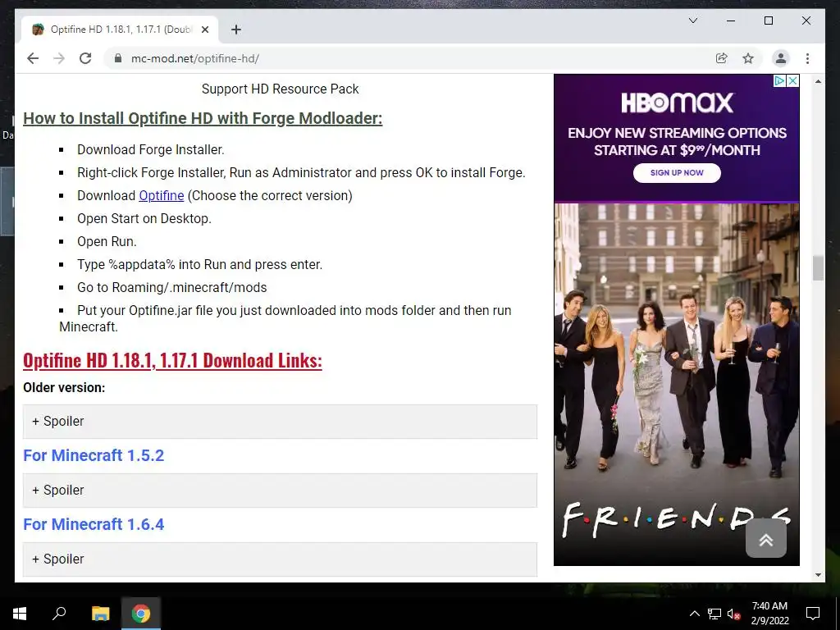Close the Optifine HD tab
The image size is (840, 630).
pos(204,30)
